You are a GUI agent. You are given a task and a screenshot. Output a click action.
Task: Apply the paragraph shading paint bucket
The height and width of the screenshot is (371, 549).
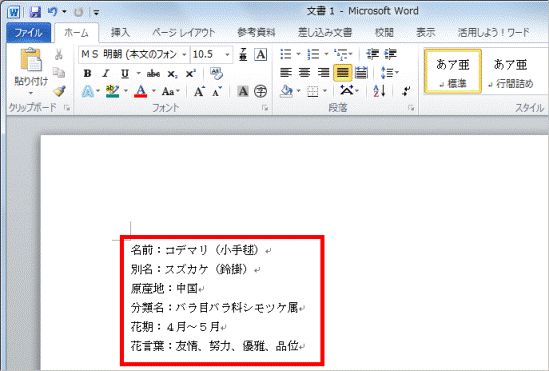click(x=286, y=91)
